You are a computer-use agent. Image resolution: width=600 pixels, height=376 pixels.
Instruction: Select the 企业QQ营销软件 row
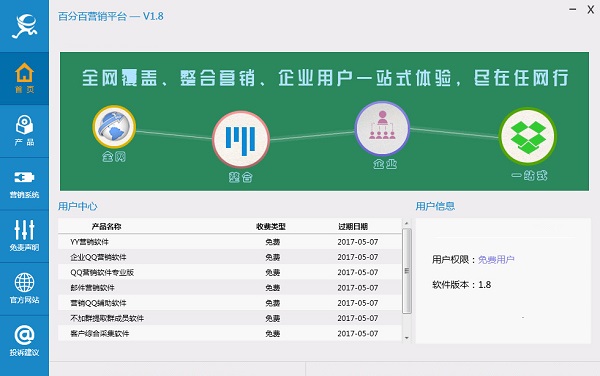[x=230, y=257]
